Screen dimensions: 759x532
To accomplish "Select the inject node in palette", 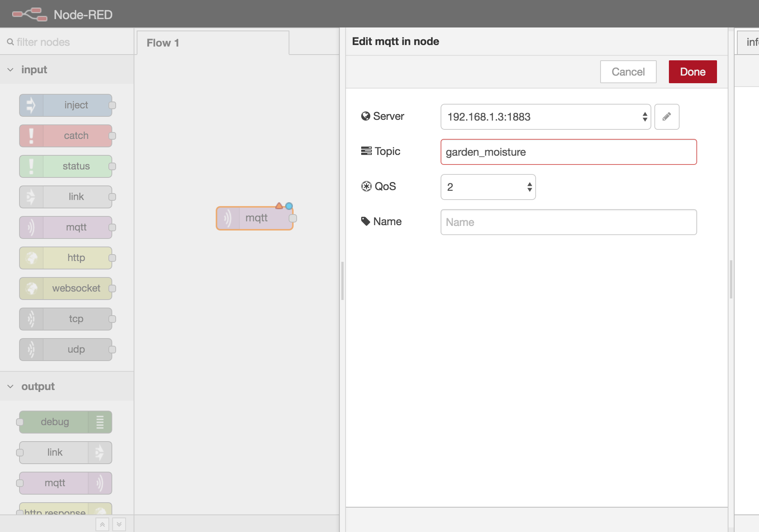I will (66, 105).
